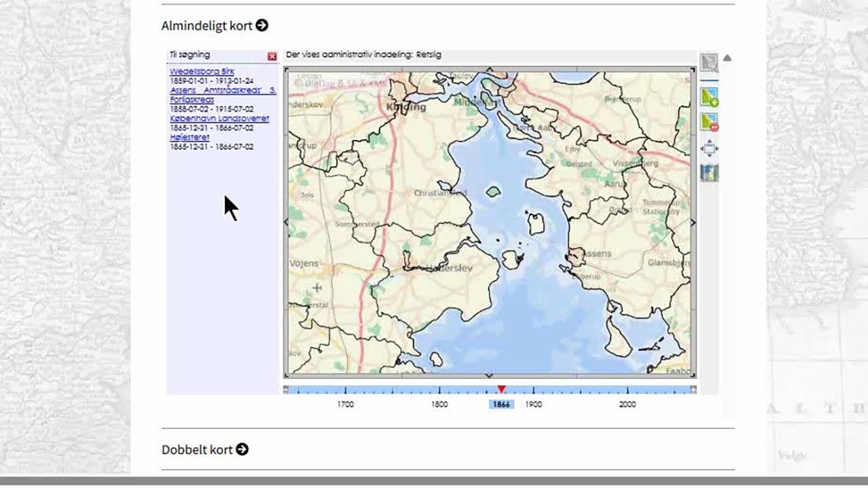This screenshot has height=488, width=868.
Task: Open the Højesteret search result
Action: pos(190,137)
